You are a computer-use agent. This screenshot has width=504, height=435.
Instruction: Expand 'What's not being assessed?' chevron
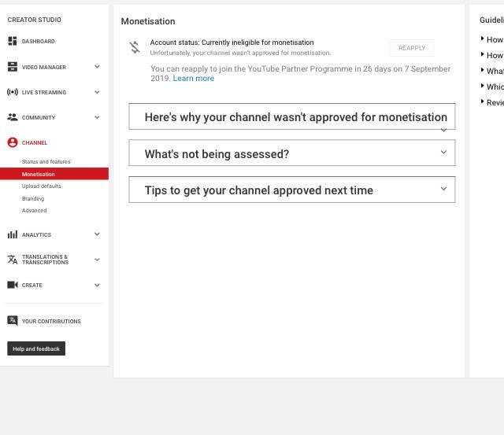click(443, 152)
